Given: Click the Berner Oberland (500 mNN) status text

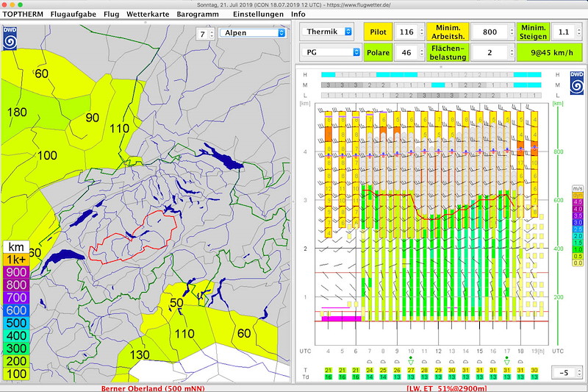Looking at the screenshot, I should pyautogui.click(x=153, y=388).
